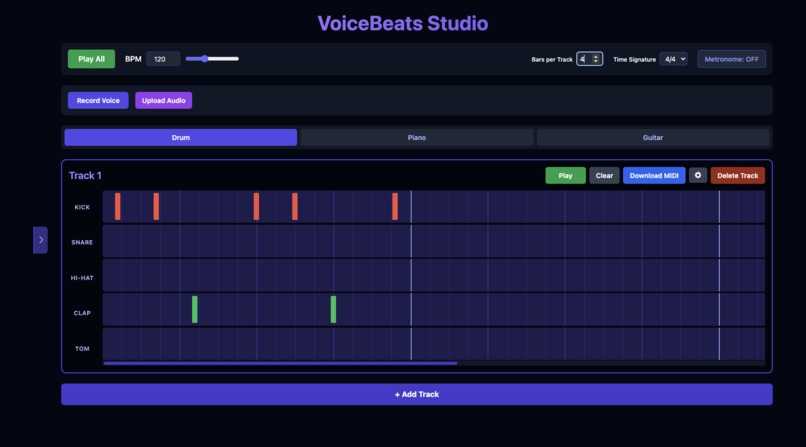Click the first red kick note
The height and width of the screenshot is (447, 806).
click(118, 207)
